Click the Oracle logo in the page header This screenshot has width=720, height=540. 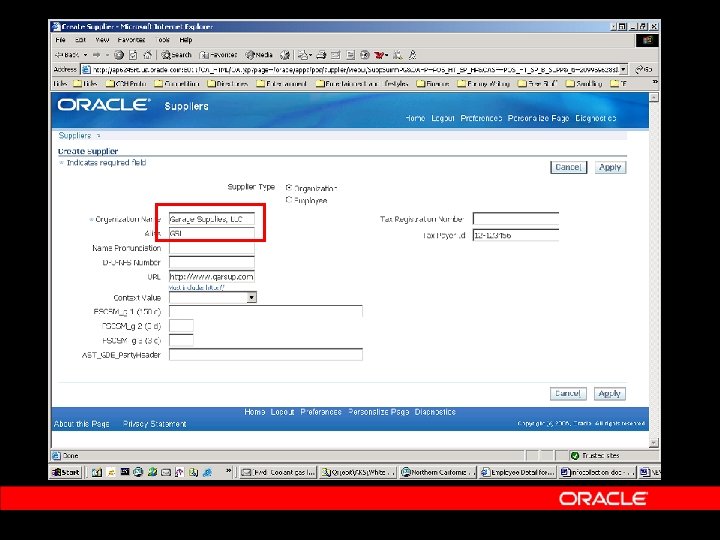coord(104,105)
